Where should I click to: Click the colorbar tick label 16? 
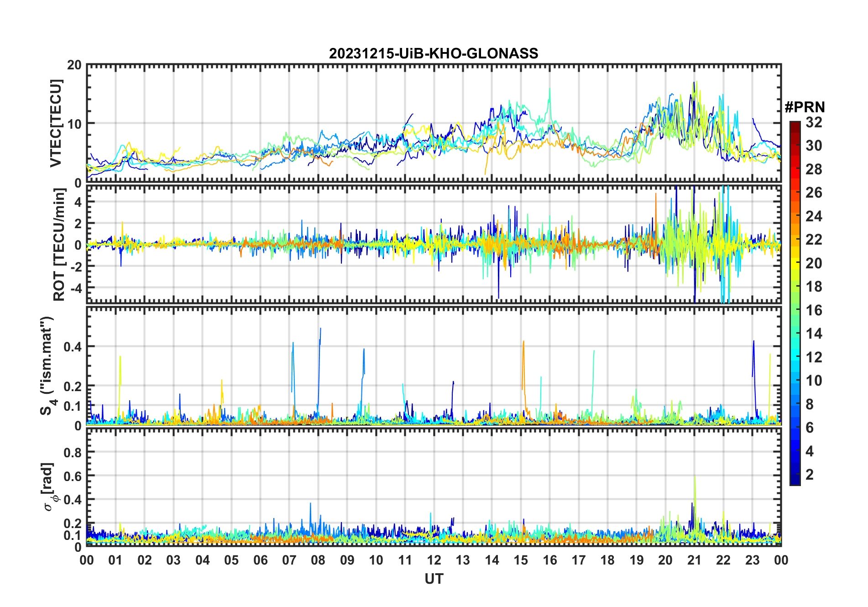(814, 310)
